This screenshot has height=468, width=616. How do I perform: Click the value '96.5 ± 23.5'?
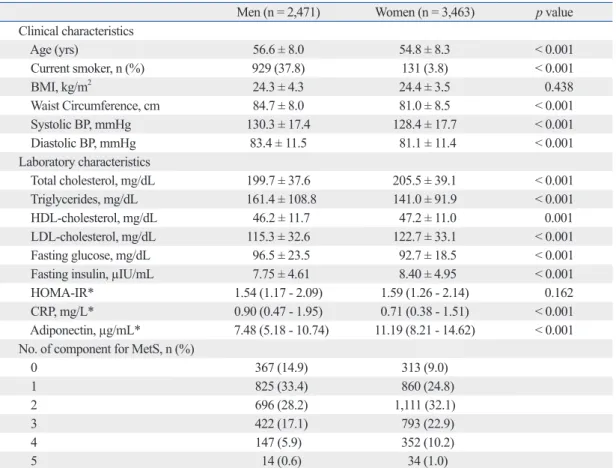point(281,255)
